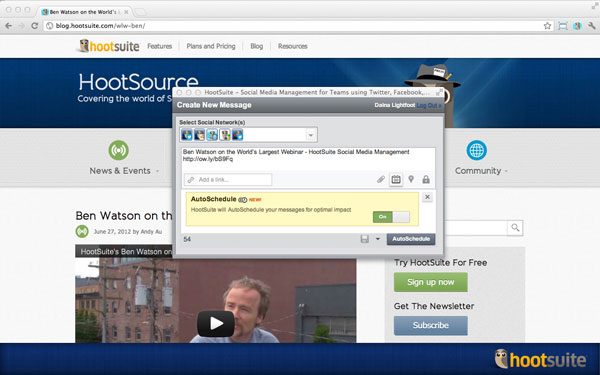Image resolution: width=600 pixels, height=375 pixels.
Task: Select the Ben Watson browser tab
Action: 85,12
